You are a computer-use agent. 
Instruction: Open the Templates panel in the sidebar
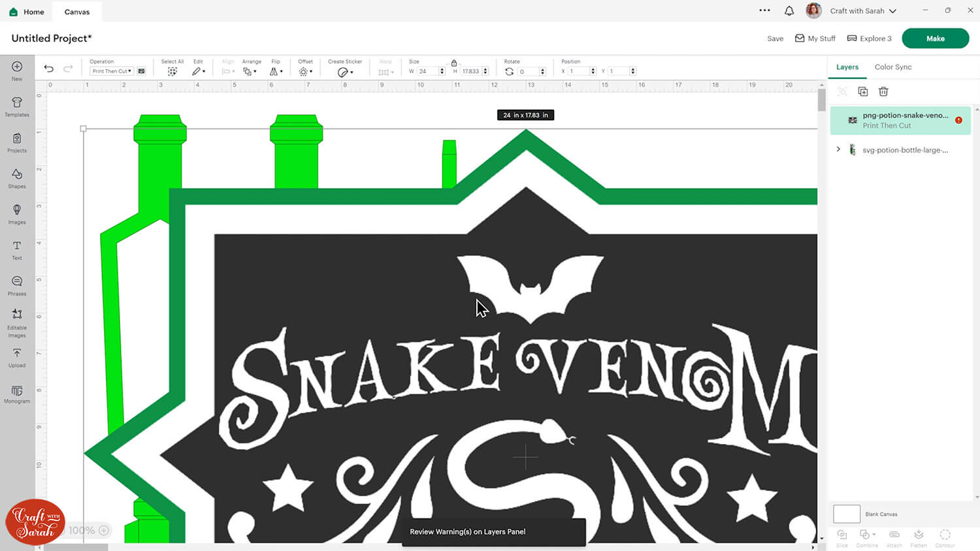pos(17,106)
